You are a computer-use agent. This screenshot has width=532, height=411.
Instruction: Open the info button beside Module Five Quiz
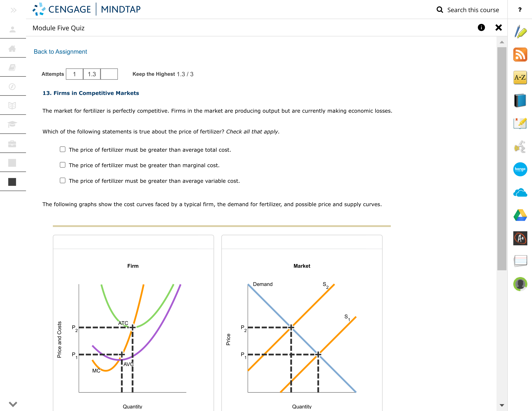point(482,28)
